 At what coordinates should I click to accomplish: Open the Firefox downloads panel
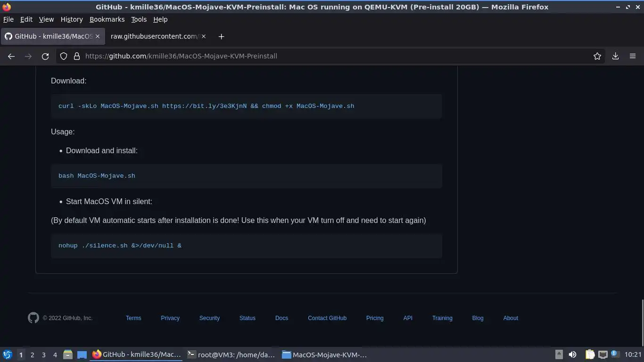point(615,56)
